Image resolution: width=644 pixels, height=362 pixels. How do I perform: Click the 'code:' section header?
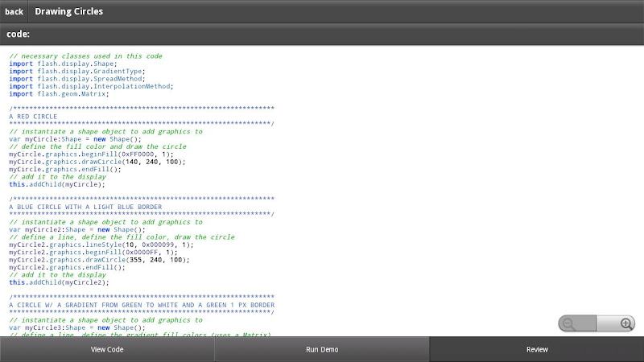pyautogui.click(x=18, y=34)
